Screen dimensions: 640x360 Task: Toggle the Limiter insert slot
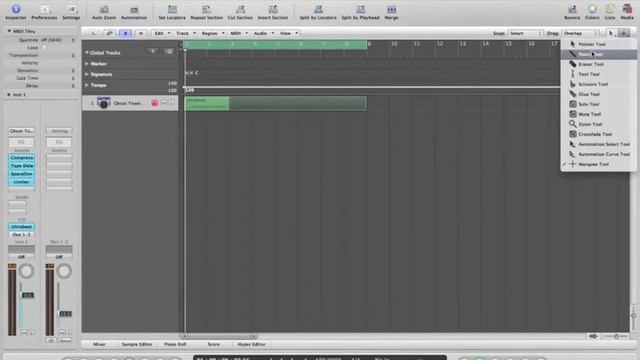[21, 182]
